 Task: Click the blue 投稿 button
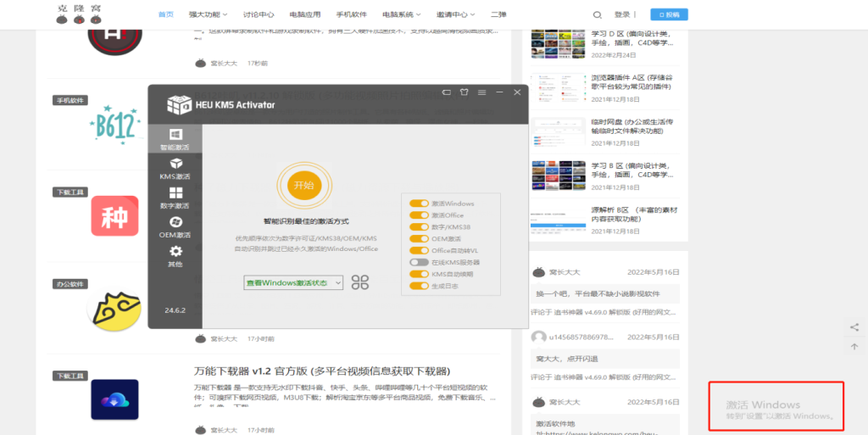tap(670, 14)
